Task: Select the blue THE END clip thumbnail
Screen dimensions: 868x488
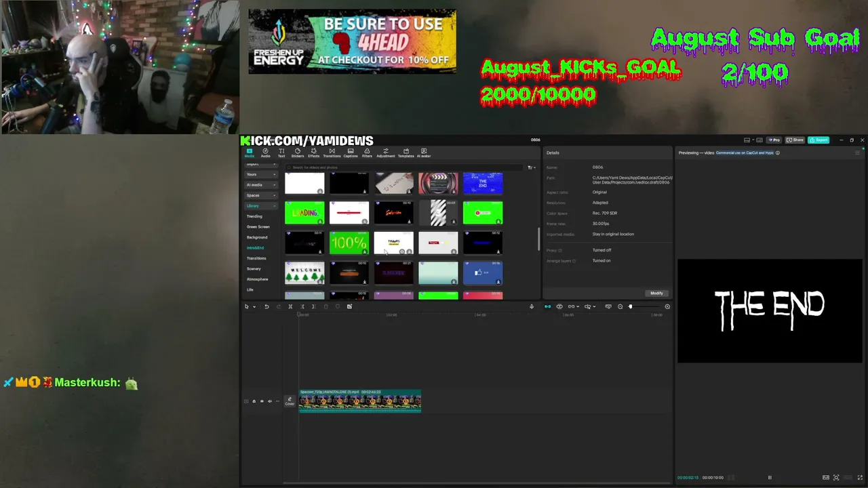Action: [482, 183]
